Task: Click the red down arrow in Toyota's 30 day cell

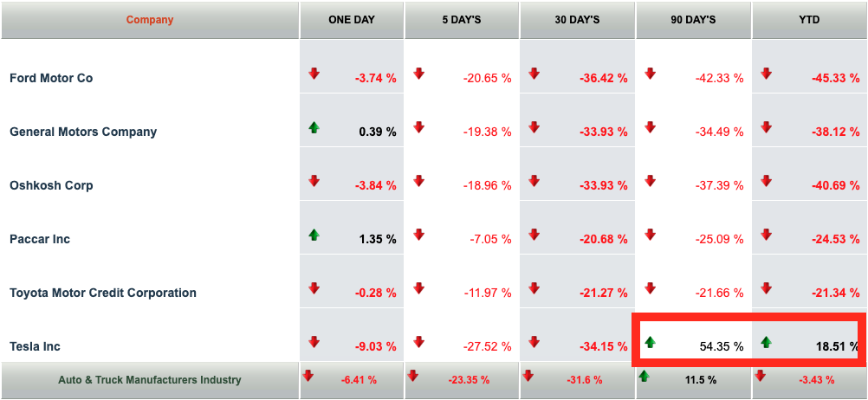Action: pos(534,288)
